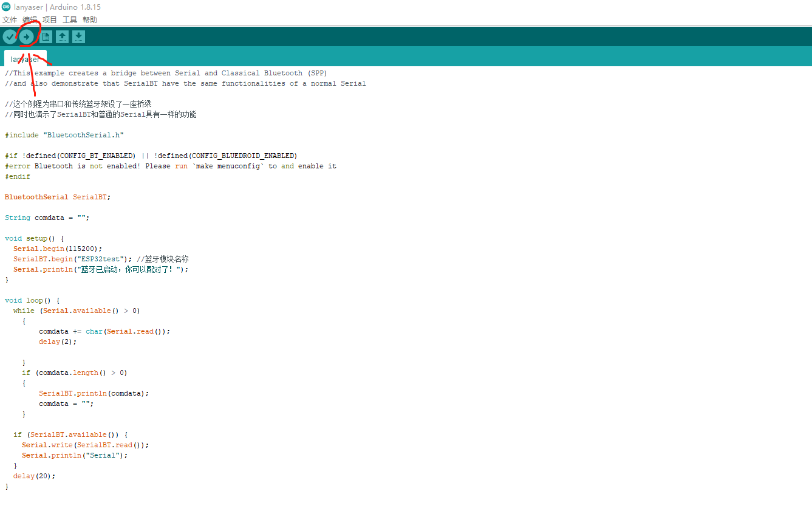Viewport: 812px width, 505px height.
Task: Click 'if (SerialBT.available()) {' line
Action: click(x=70, y=435)
